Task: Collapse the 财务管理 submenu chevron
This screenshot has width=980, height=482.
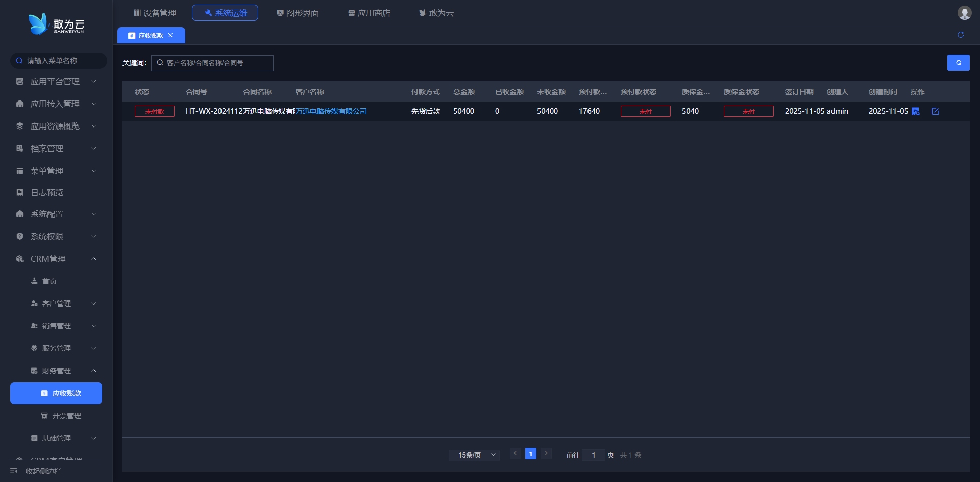Action: pyautogui.click(x=94, y=371)
